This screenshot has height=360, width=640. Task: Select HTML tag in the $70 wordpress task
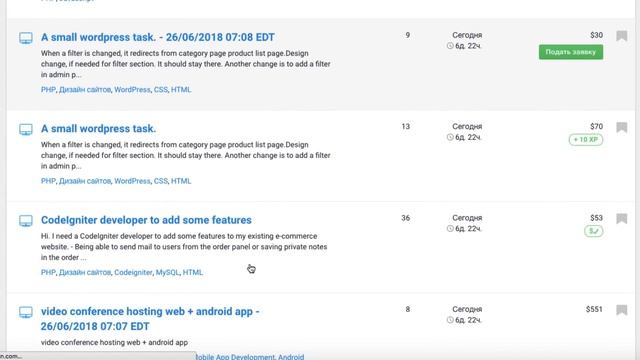tap(181, 181)
